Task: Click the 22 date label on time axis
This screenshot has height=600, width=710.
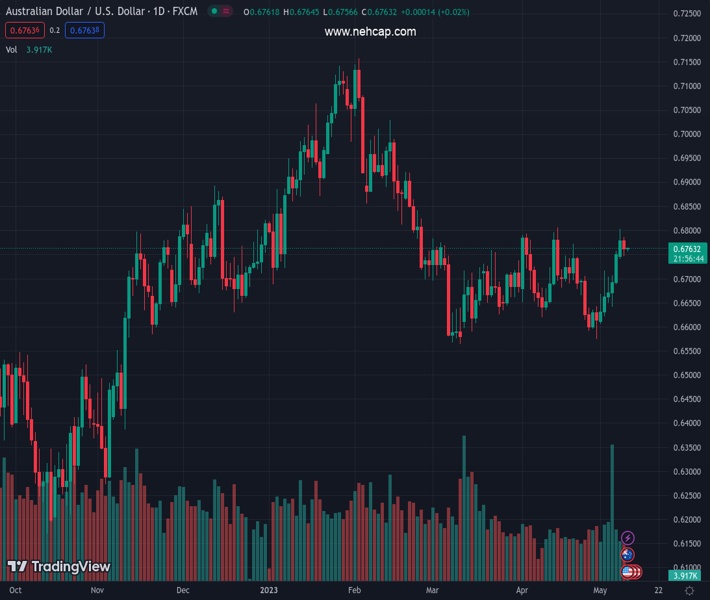Action: [658, 590]
